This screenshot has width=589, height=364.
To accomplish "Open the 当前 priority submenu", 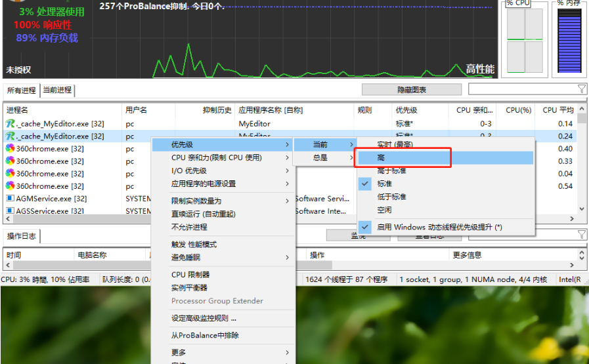I will point(324,144).
